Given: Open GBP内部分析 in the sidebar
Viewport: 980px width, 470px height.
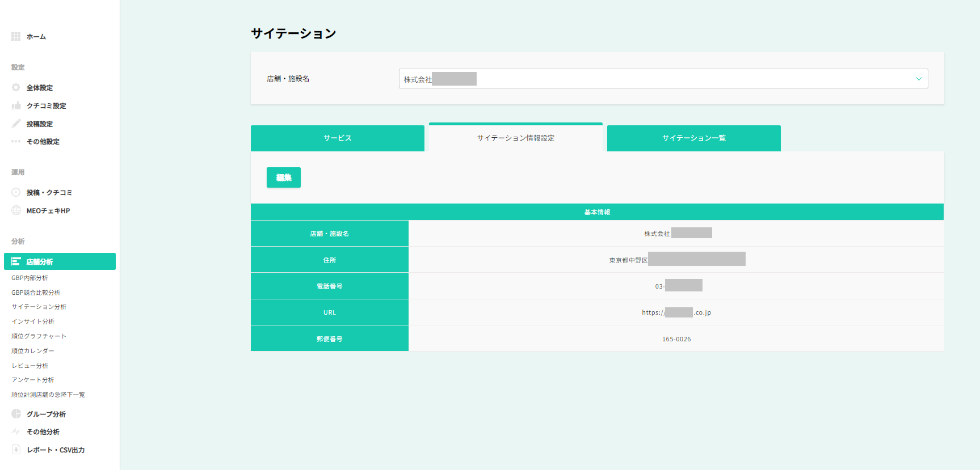Looking at the screenshot, I should tap(30, 278).
